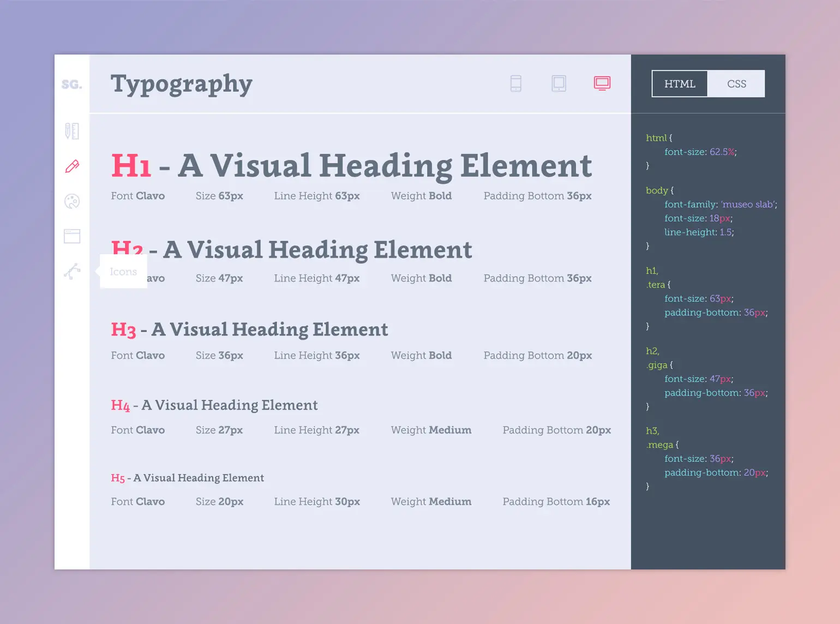Select the vector path Icons section
This screenshot has height=624, width=840.
(x=72, y=271)
